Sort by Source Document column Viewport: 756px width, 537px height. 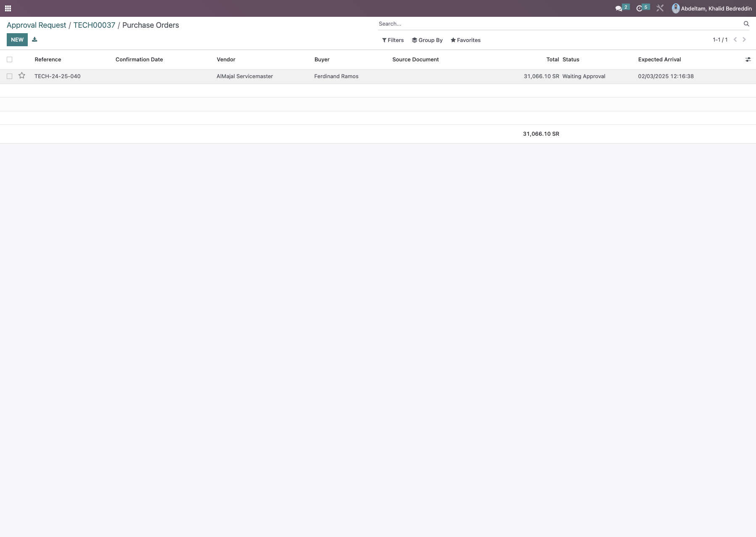pyautogui.click(x=415, y=60)
